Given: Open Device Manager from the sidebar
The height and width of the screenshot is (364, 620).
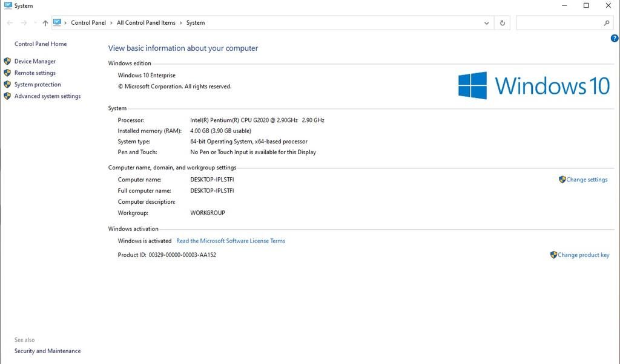Looking at the screenshot, I should point(35,61).
